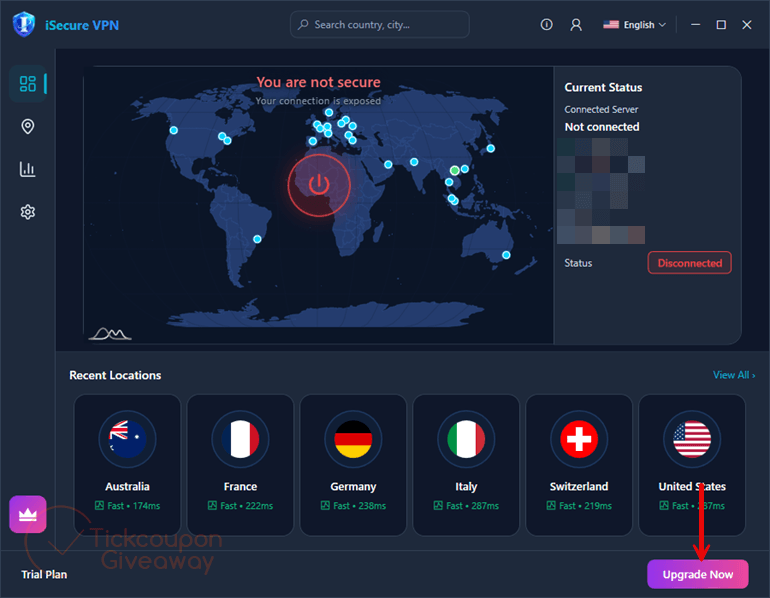Image resolution: width=770 pixels, height=598 pixels.
Task: Click the magnifier icon in search box
Action: tap(303, 24)
